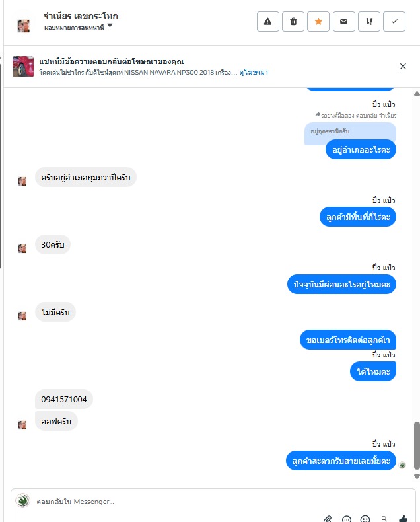Click the spam warning triangle icon
420x522 pixels.
point(267,22)
